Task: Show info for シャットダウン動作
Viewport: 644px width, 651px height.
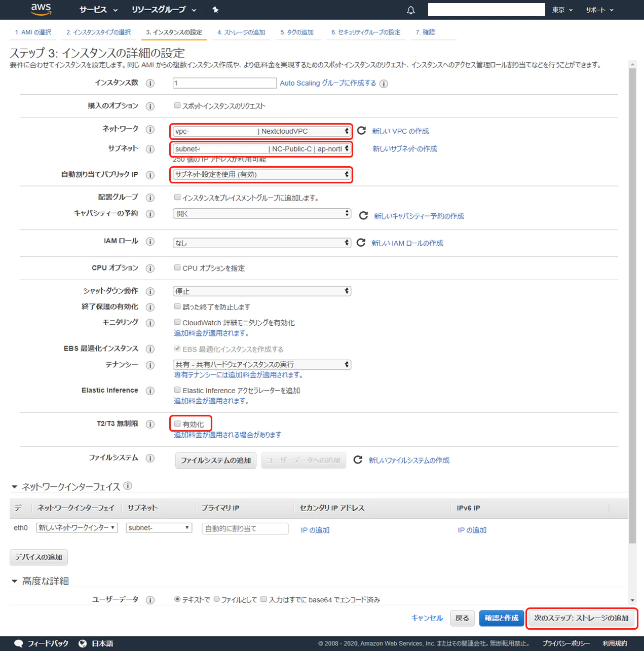Action: pos(150,291)
